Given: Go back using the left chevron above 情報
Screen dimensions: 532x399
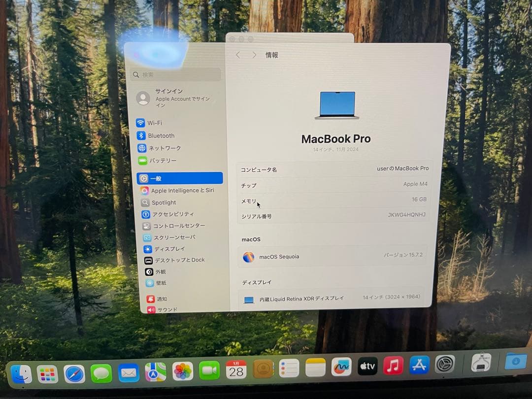Looking at the screenshot, I should 237,55.
